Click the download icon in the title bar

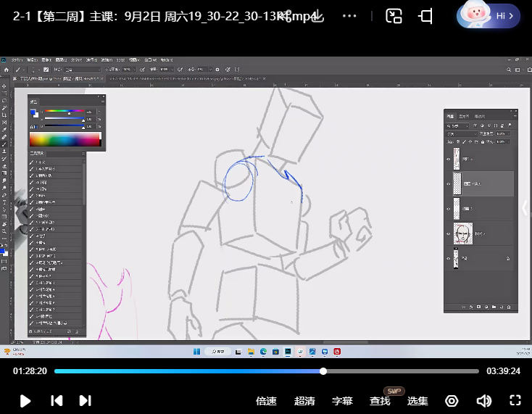tap(317, 16)
